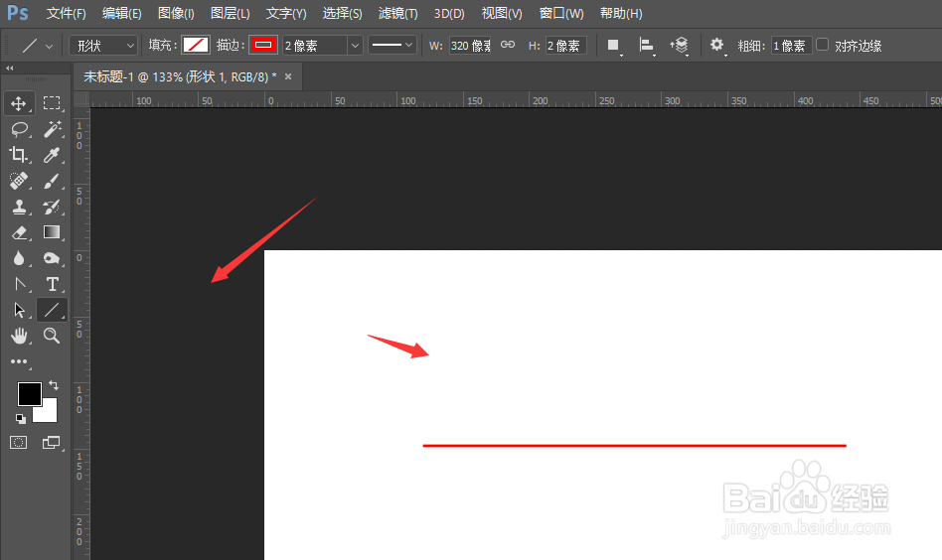Open the Edit Toolbar three-dots menu
The image size is (942, 560).
(19, 361)
